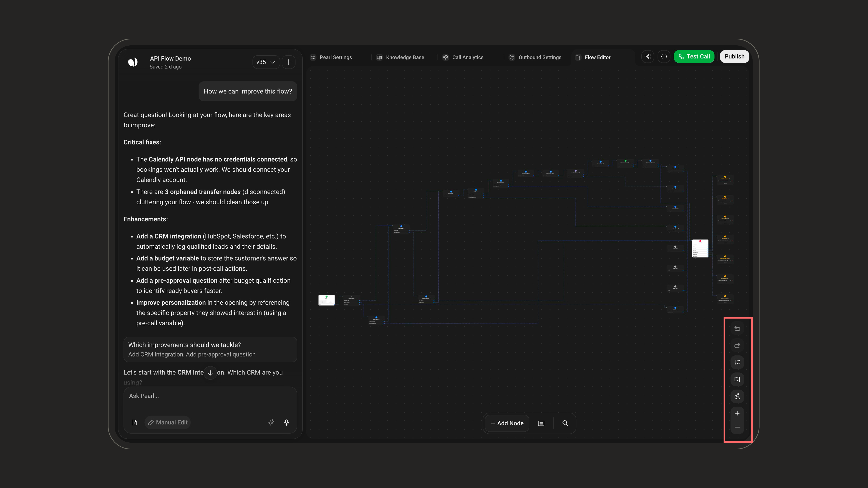868x488 pixels.
Task: Click the attach file icon in chat input
Action: 134,422
